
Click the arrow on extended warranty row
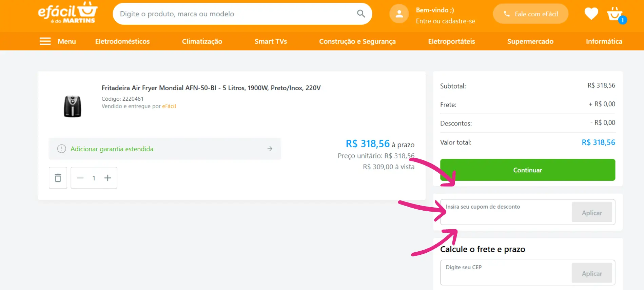(x=270, y=149)
